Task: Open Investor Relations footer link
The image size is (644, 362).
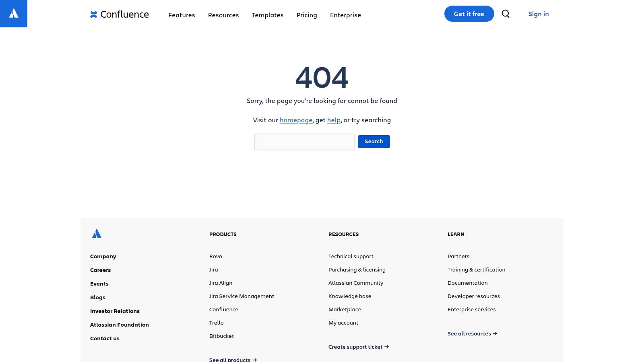Action: tap(115, 311)
